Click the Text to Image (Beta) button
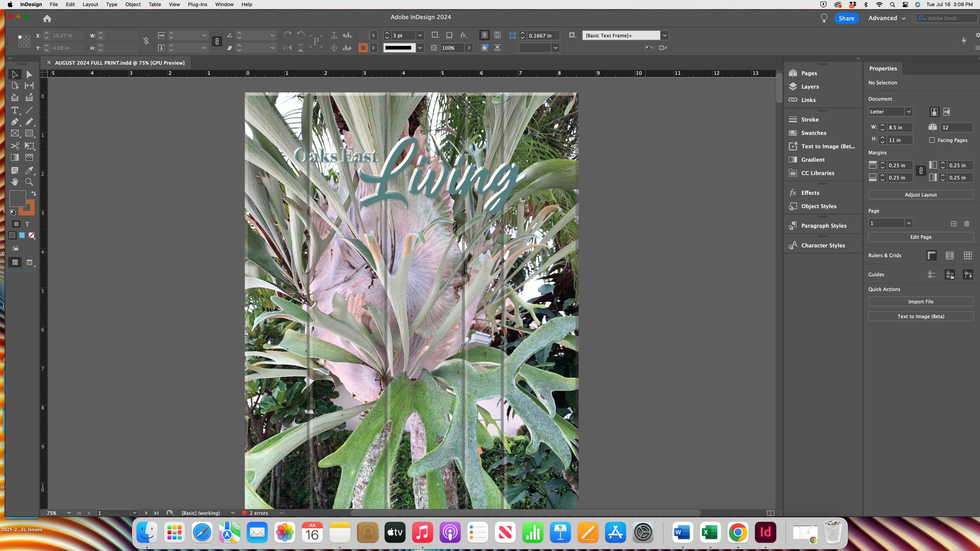The height and width of the screenshot is (551, 980). 921,316
